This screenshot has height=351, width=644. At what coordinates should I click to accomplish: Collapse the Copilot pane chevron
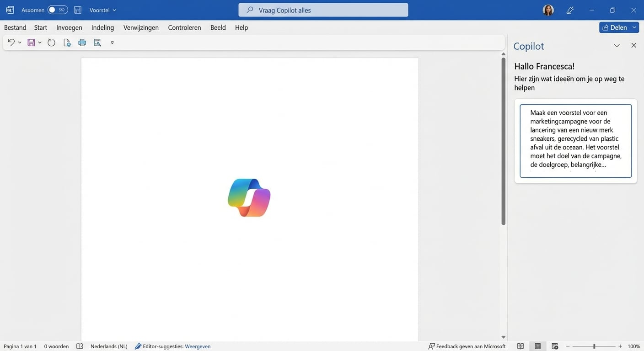[x=617, y=46]
